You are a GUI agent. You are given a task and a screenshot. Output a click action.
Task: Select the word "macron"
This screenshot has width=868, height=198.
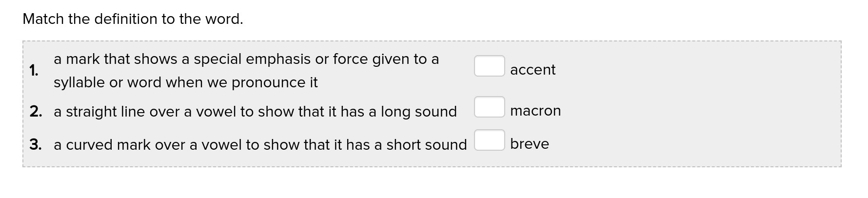tap(535, 111)
